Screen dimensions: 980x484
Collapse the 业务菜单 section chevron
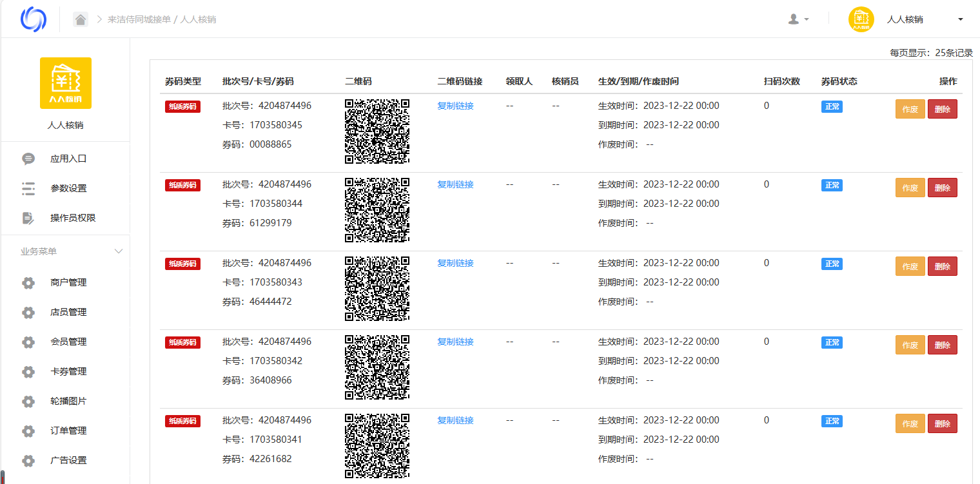[119, 251]
